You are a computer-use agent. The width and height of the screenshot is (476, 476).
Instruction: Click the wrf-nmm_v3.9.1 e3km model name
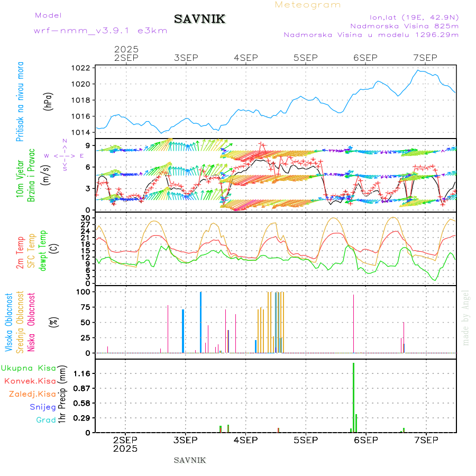(100, 31)
